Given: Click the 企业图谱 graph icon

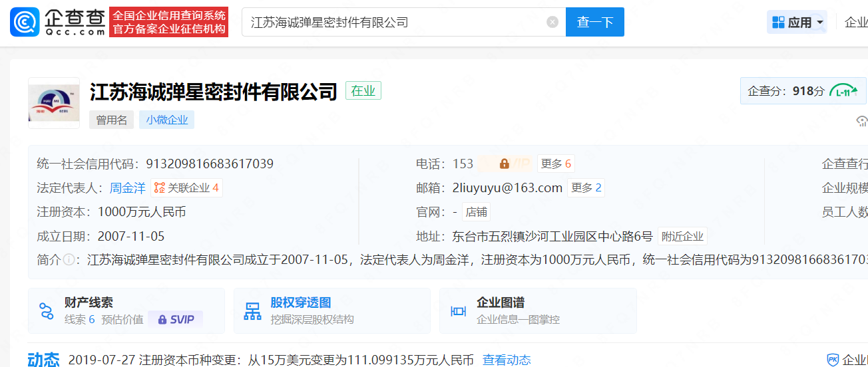Looking at the screenshot, I should tap(458, 311).
